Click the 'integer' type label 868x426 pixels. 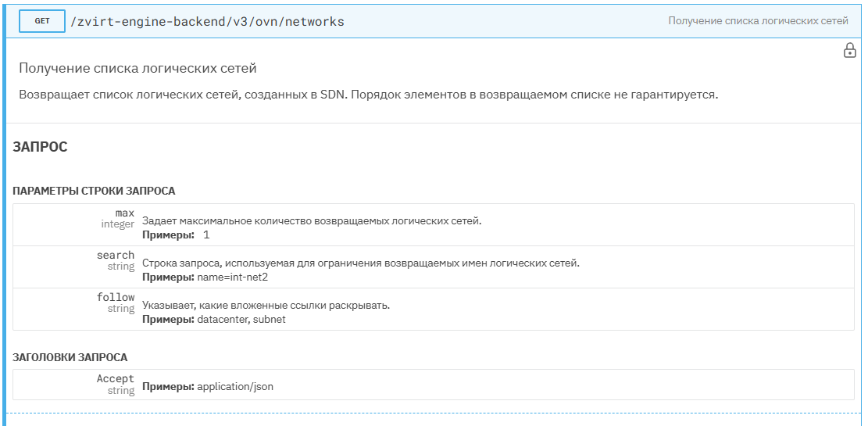pyautogui.click(x=117, y=224)
